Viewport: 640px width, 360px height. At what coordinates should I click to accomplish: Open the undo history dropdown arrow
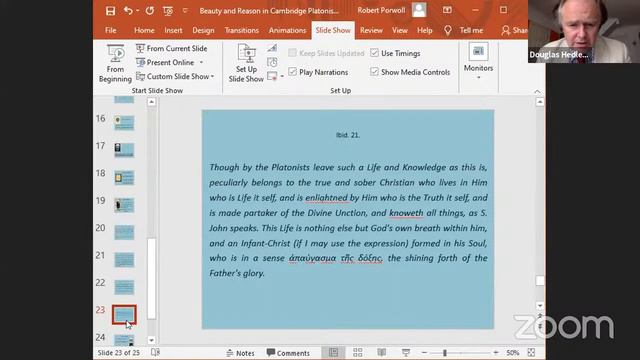[138, 11]
